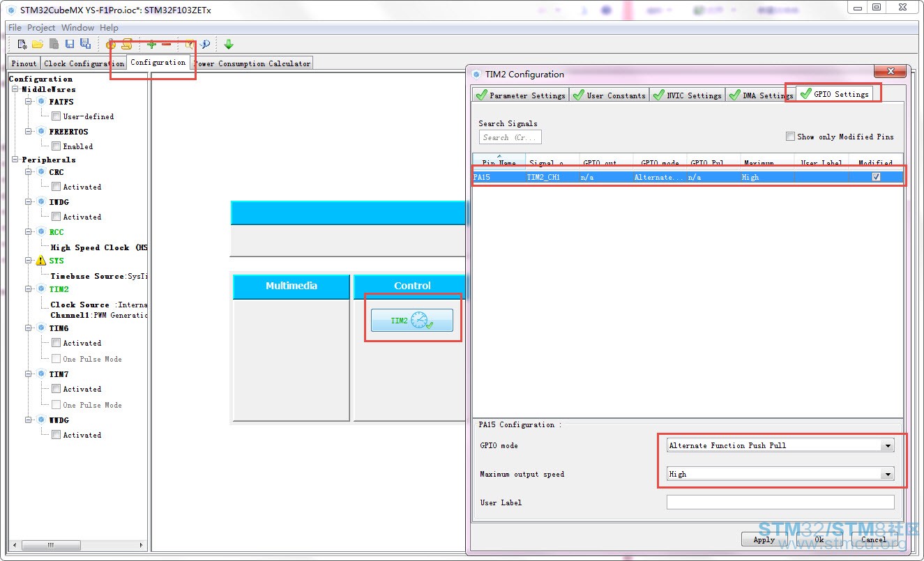Activate the IWDG checkbox

[x=56, y=217]
